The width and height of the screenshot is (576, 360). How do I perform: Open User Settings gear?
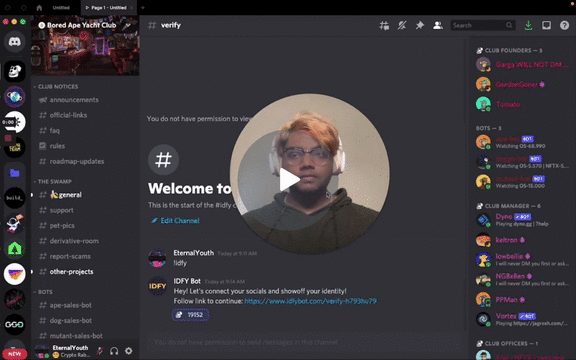pyautogui.click(x=129, y=351)
